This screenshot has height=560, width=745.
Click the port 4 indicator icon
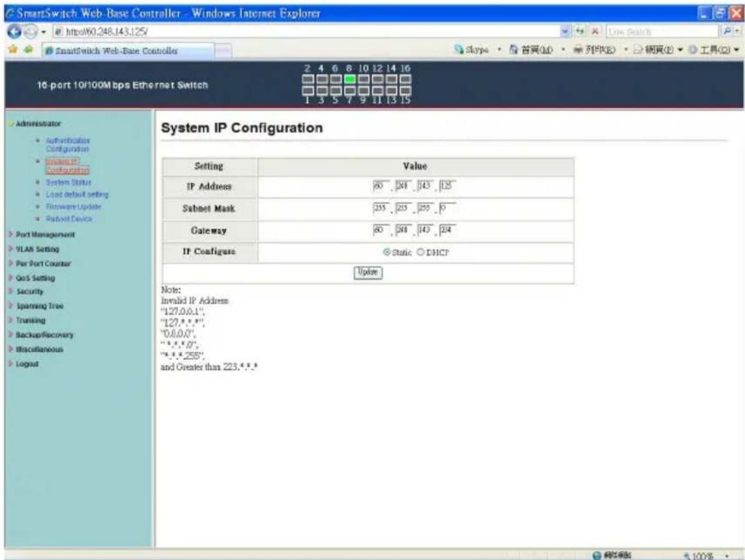tap(322, 79)
